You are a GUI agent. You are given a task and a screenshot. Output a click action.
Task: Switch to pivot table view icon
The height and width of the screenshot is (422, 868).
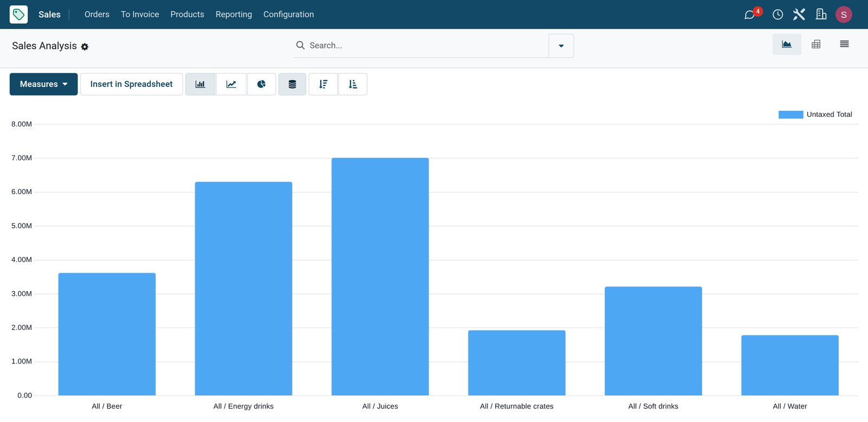point(816,44)
